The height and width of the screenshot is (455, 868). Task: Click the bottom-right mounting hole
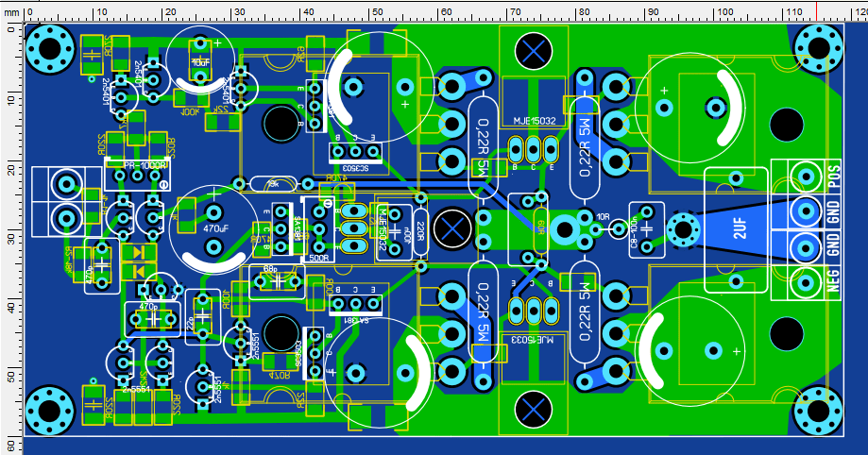tap(819, 412)
